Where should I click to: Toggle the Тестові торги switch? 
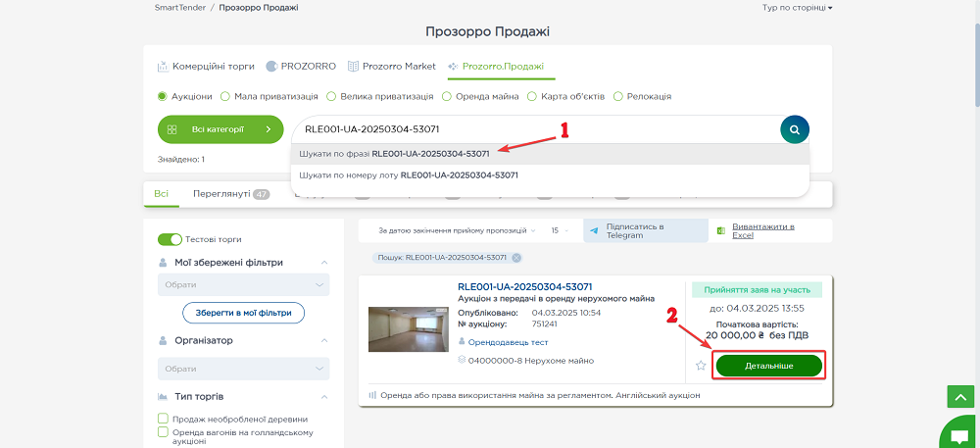click(x=171, y=239)
